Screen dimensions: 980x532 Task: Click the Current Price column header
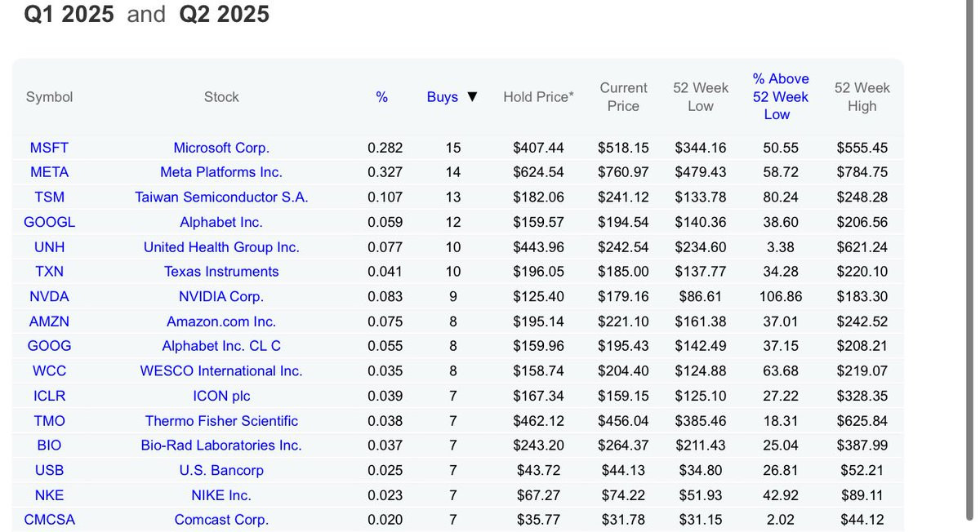[x=623, y=96]
